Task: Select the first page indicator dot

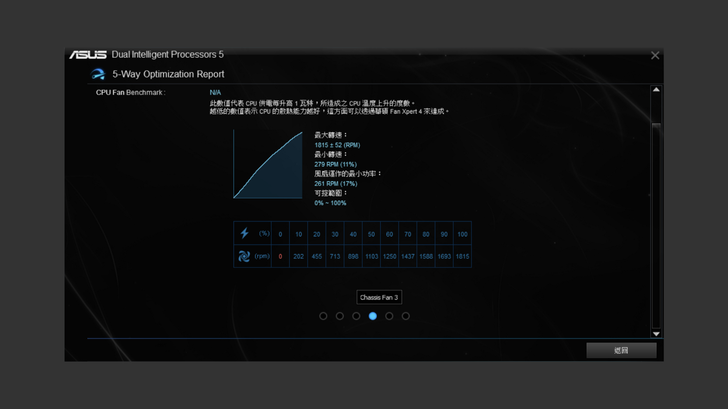Action: [x=323, y=316]
